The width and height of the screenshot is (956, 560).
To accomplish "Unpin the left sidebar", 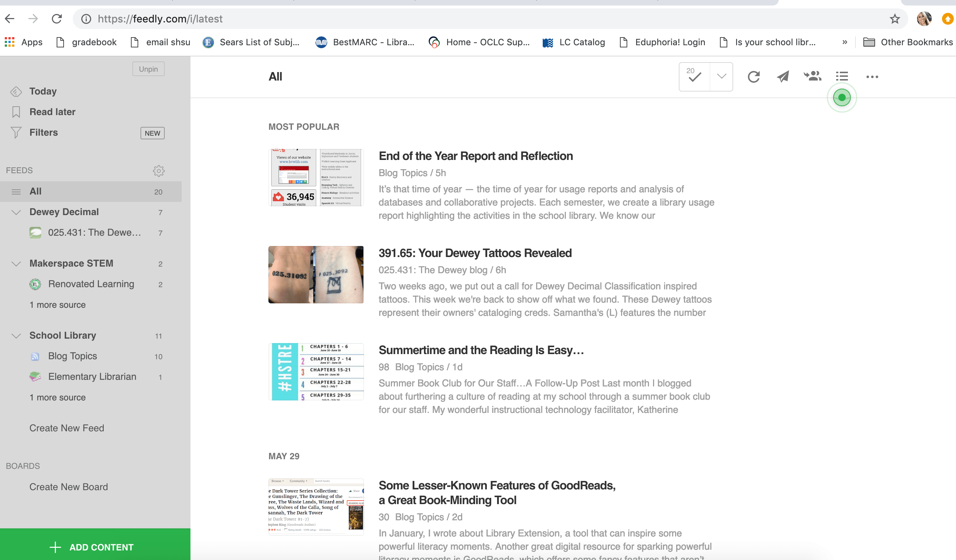I will [148, 69].
